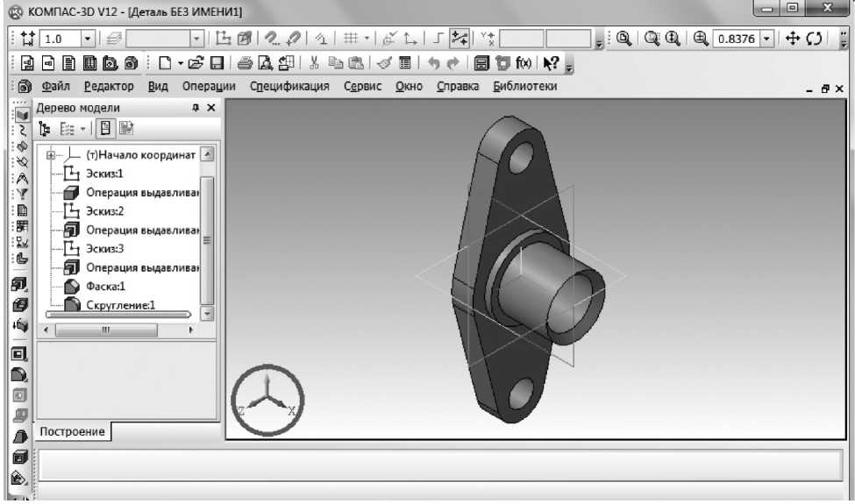
Task: Expand the Начало координат tree node
Action: pos(51,155)
